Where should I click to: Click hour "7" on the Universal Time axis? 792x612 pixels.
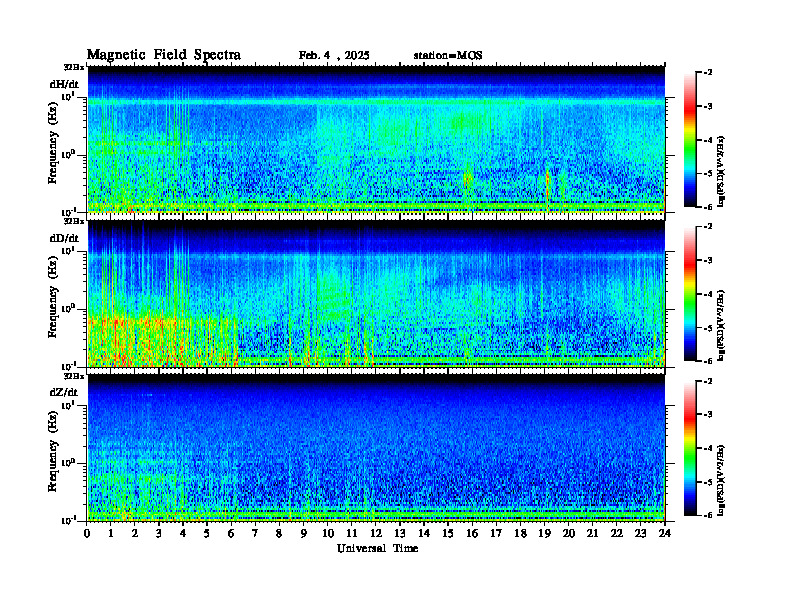click(256, 533)
